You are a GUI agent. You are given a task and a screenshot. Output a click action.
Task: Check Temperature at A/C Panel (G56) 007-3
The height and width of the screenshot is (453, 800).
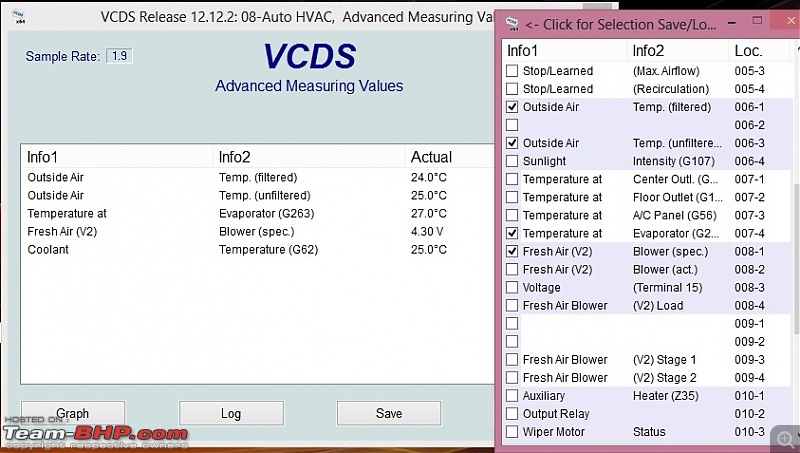tap(512, 215)
